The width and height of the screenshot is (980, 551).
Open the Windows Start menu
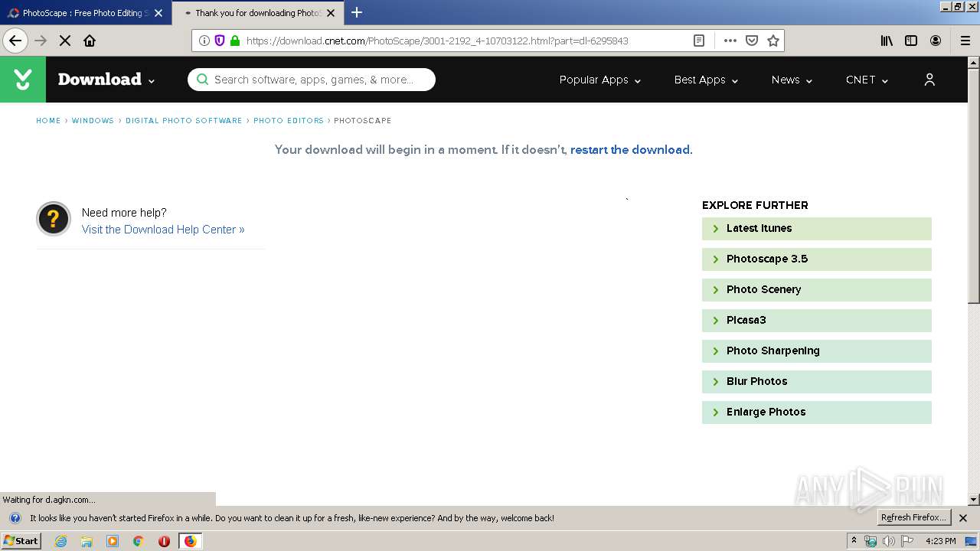pos(21,541)
